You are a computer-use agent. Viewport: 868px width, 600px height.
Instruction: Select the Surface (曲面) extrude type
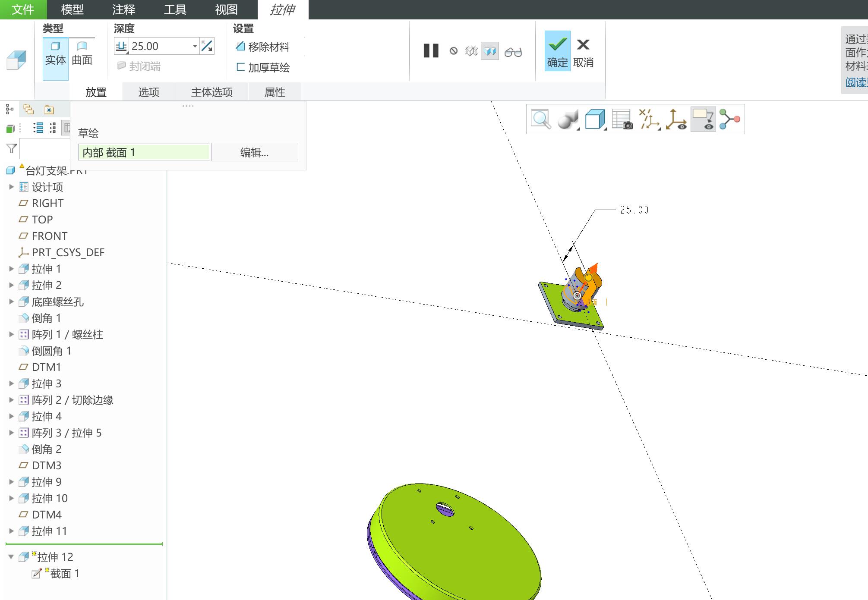click(82, 54)
